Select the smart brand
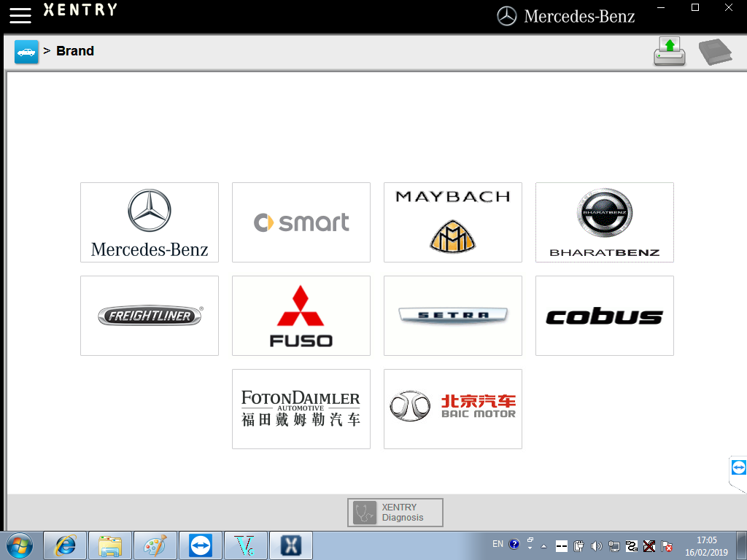Image resolution: width=747 pixels, height=560 pixels. pyautogui.click(x=301, y=222)
